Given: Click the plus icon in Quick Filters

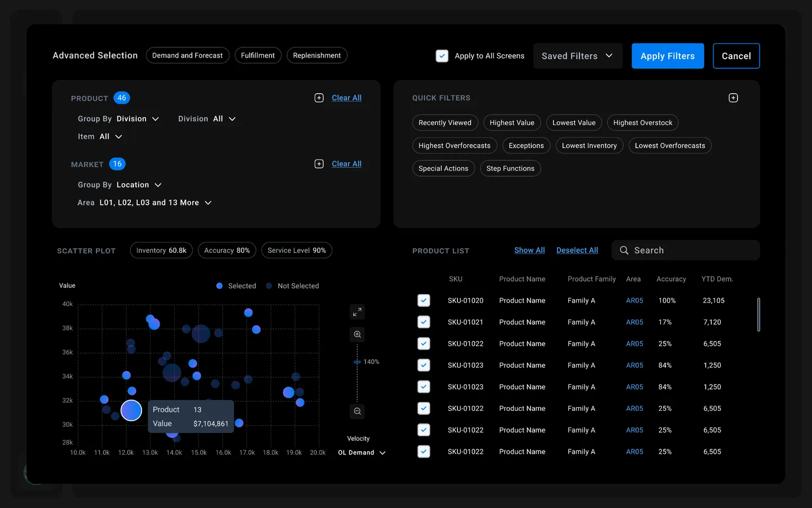Looking at the screenshot, I should (x=733, y=98).
